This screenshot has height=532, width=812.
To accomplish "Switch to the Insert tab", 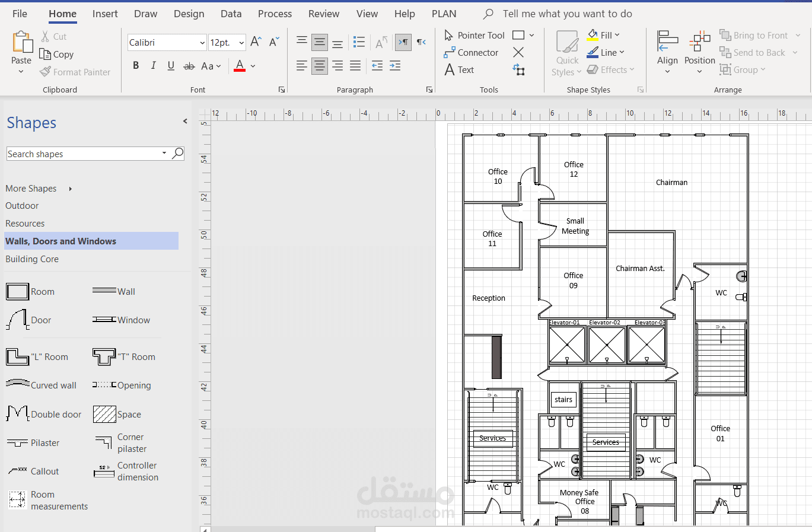I will click(x=105, y=14).
